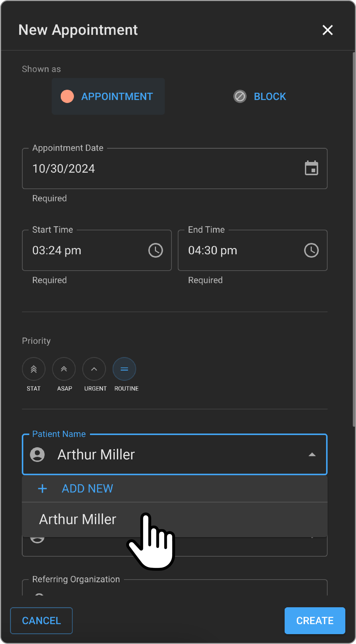The height and width of the screenshot is (644, 356).
Task: Select ROUTINE priority
Action: point(124,369)
